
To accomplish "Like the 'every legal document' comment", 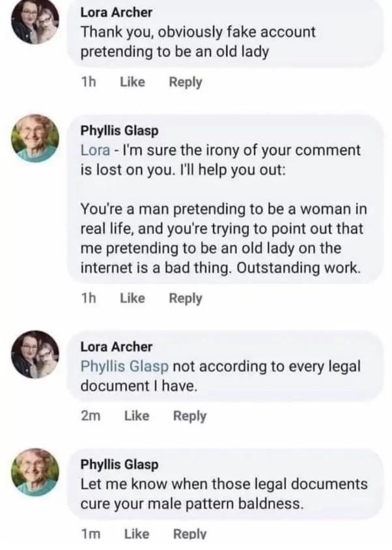I will [136, 416].
